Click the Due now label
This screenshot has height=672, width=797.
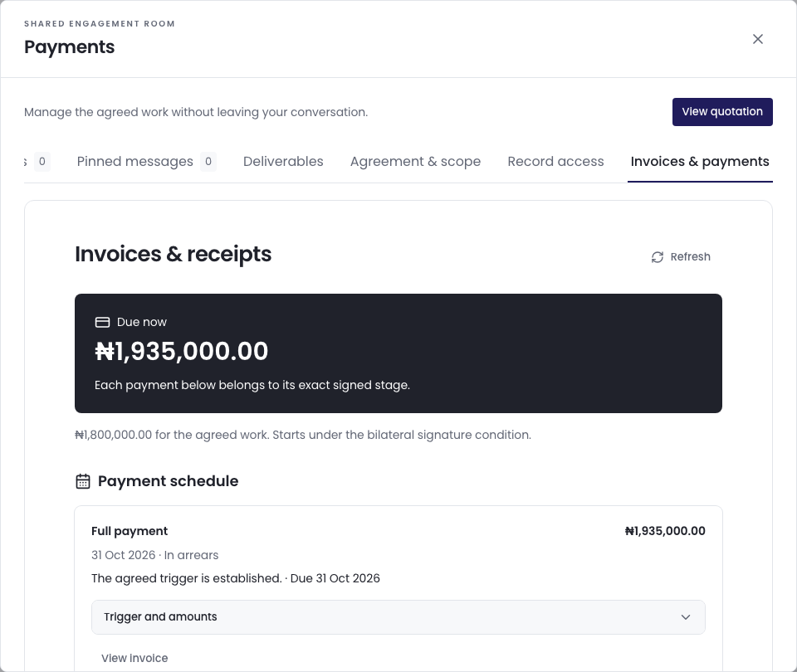(142, 322)
